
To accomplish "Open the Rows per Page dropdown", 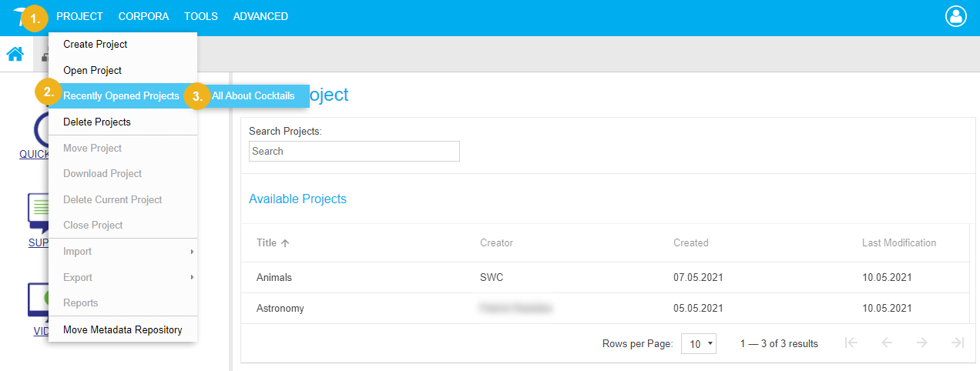I will click(699, 344).
